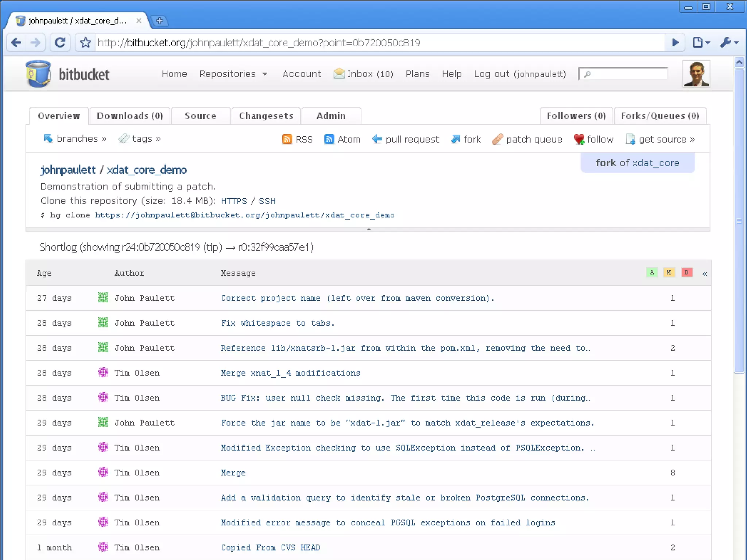The width and height of the screenshot is (747, 560).
Task: Click the patch queue icon
Action: point(498,139)
